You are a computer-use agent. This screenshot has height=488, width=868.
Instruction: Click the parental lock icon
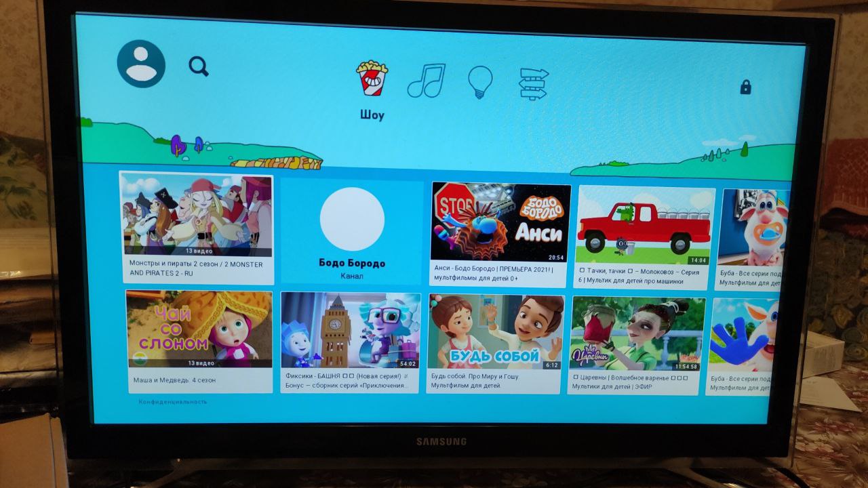click(745, 87)
